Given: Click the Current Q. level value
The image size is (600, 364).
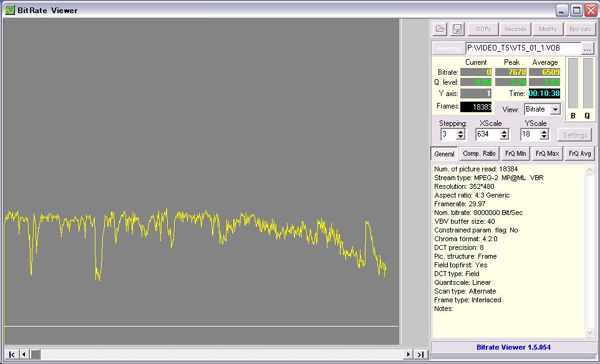Looking at the screenshot, I should (x=476, y=82).
